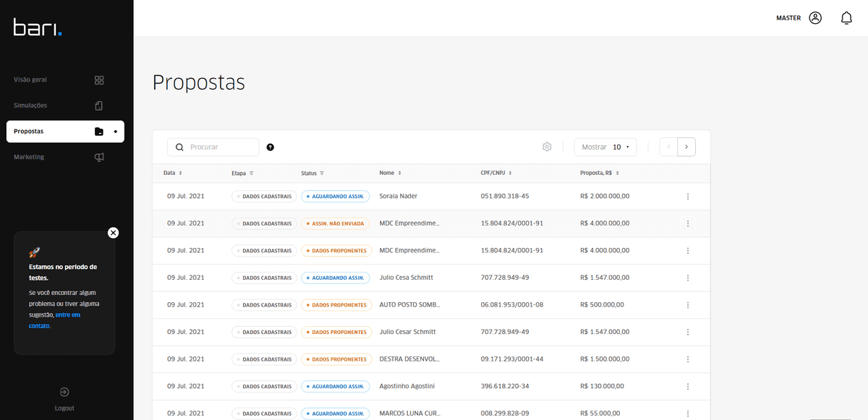Open table settings gear icon

click(547, 147)
